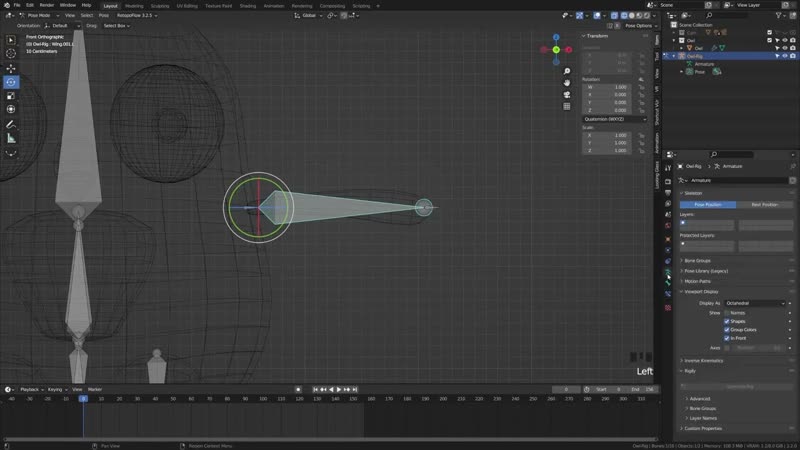Toggle the Names checkbox in Viewport Display
800x450 pixels.
tap(727, 313)
